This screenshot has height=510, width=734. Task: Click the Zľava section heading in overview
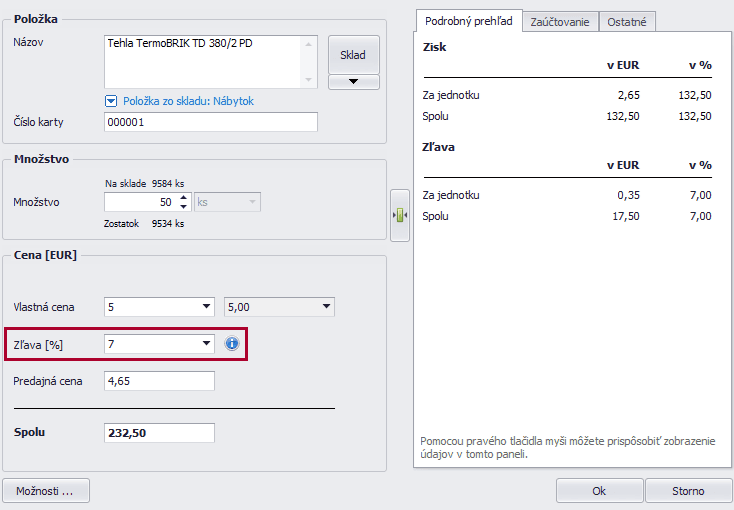438,147
